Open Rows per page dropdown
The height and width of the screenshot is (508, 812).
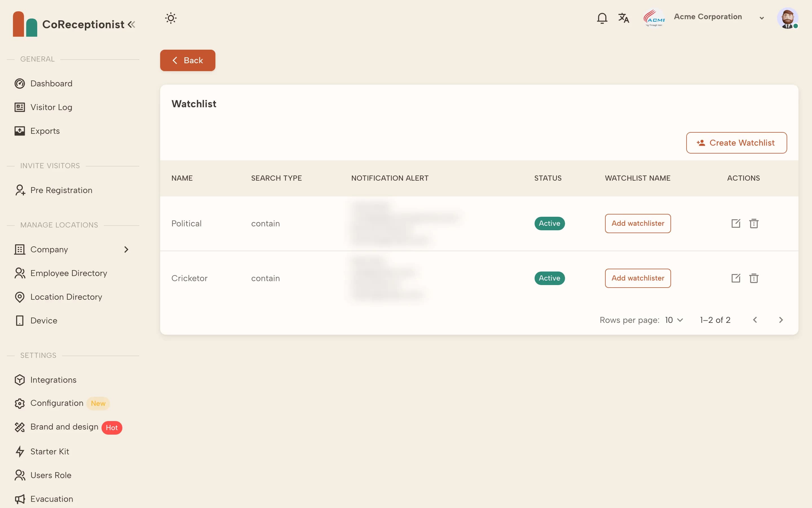(674, 320)
